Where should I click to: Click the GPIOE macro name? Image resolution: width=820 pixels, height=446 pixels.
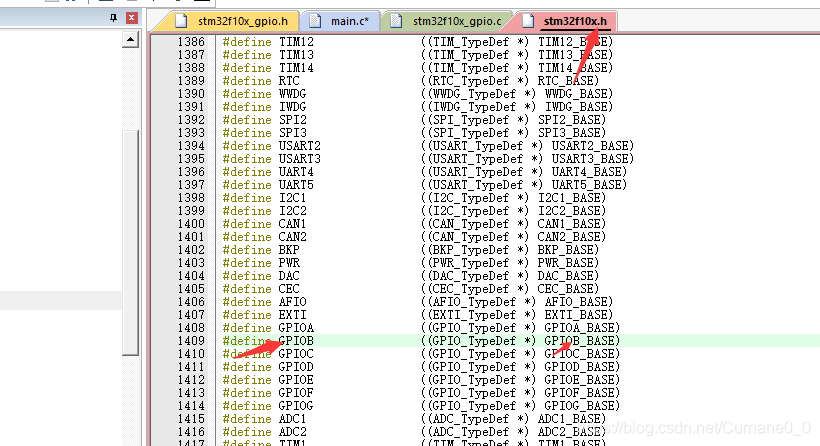(x=296, y=380)
